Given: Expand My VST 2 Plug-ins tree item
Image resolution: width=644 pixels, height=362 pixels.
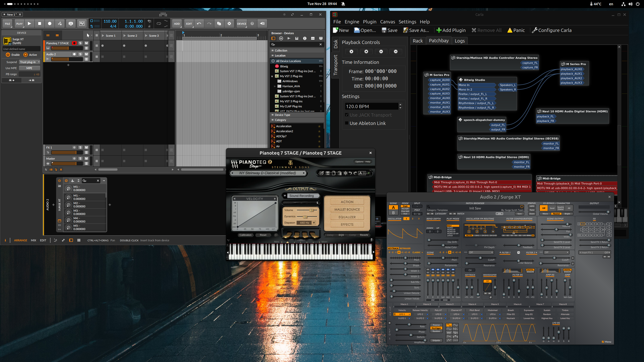Looking at the screenshot, I should pyautogui.click(x=272, y=76).
